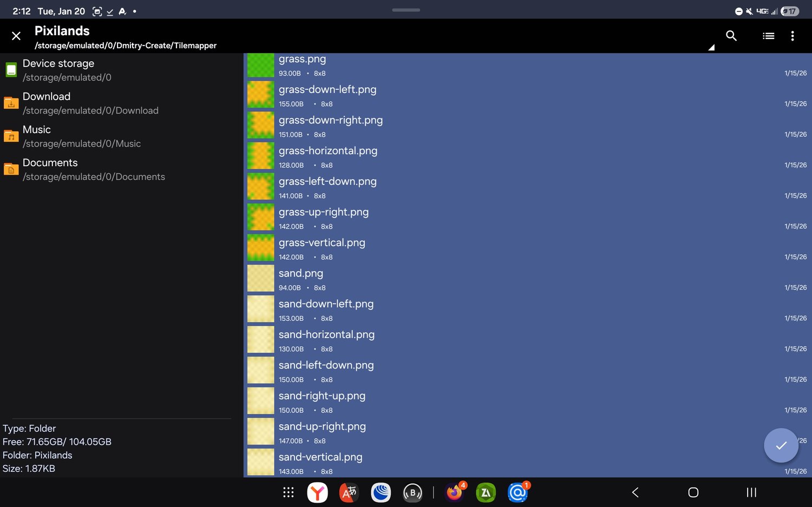Image resolution: width=812 pixels, height=507 pixels.
Task: Expand the path dropdown triangle
Action: click(x=711, y=48)
